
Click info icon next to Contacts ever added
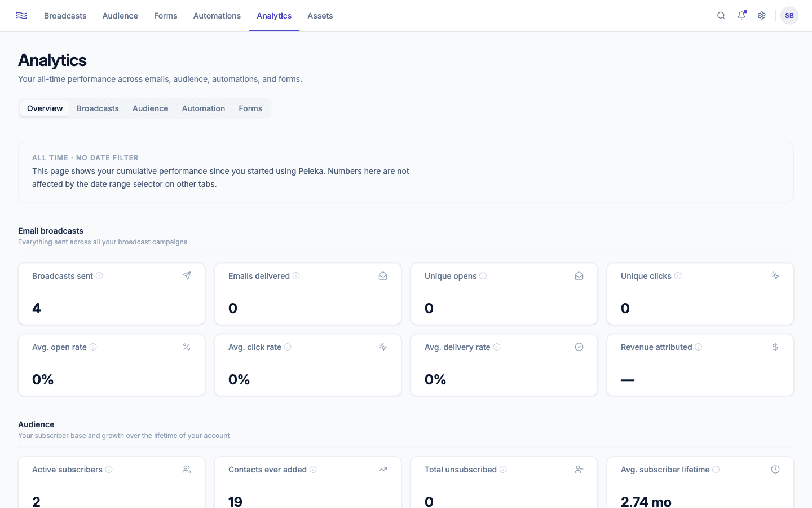click(313, 470)
